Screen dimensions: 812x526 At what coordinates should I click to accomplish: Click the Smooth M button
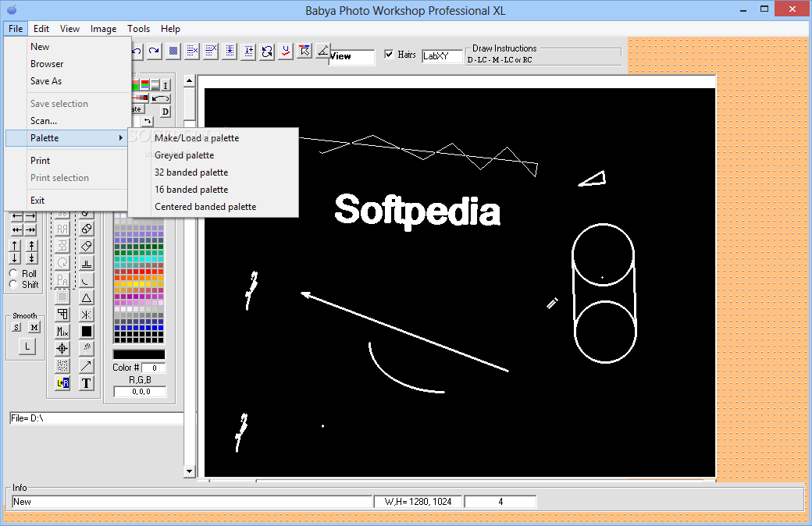[x=34, y=327]
